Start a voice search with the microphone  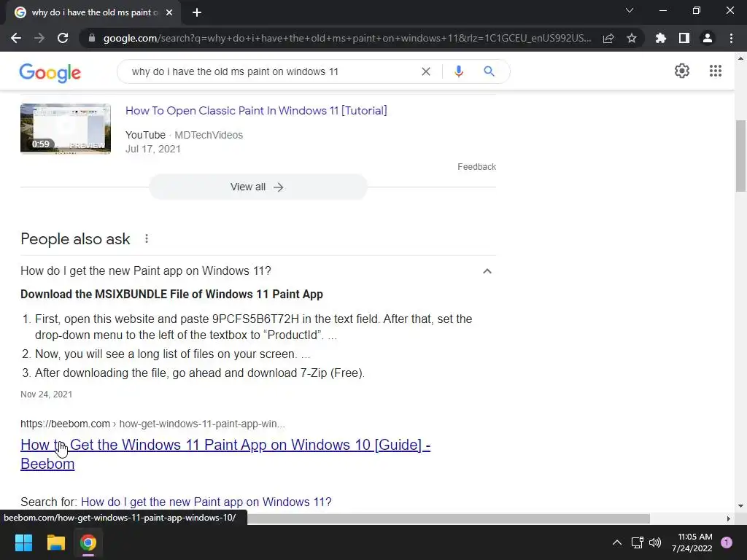[458, 71]
